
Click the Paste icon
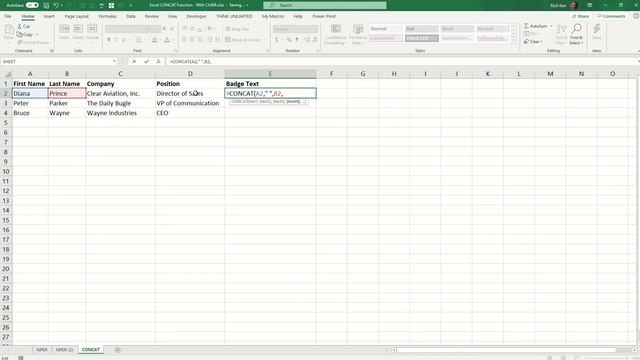[9, 30]
